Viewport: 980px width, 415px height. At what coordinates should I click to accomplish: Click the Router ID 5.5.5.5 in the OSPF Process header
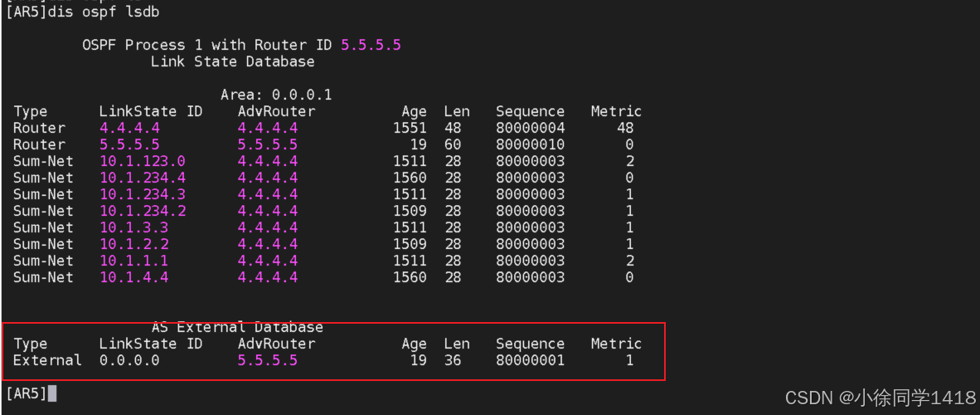(371, 45)
